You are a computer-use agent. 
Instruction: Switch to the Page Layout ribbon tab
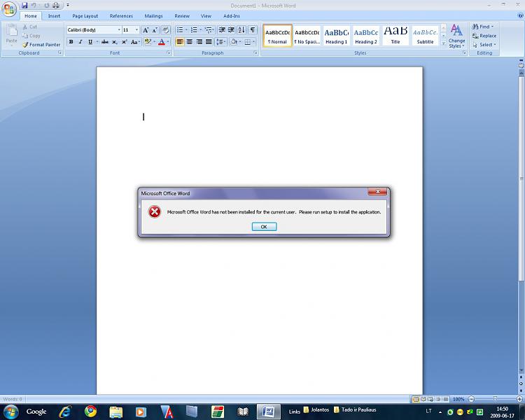(85, 15)
